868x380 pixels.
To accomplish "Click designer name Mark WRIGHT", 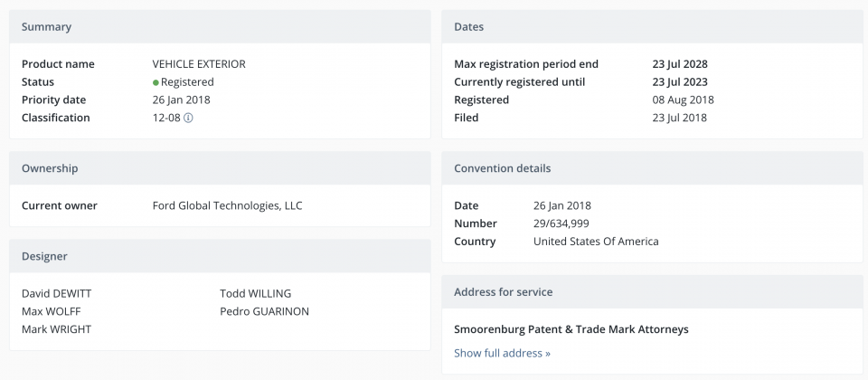I will pos(56,329).
